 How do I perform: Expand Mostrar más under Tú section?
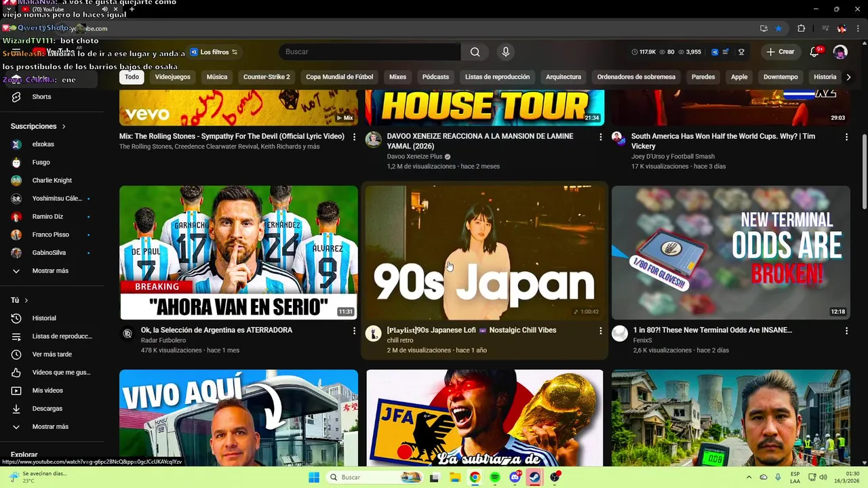coord(52,427)
